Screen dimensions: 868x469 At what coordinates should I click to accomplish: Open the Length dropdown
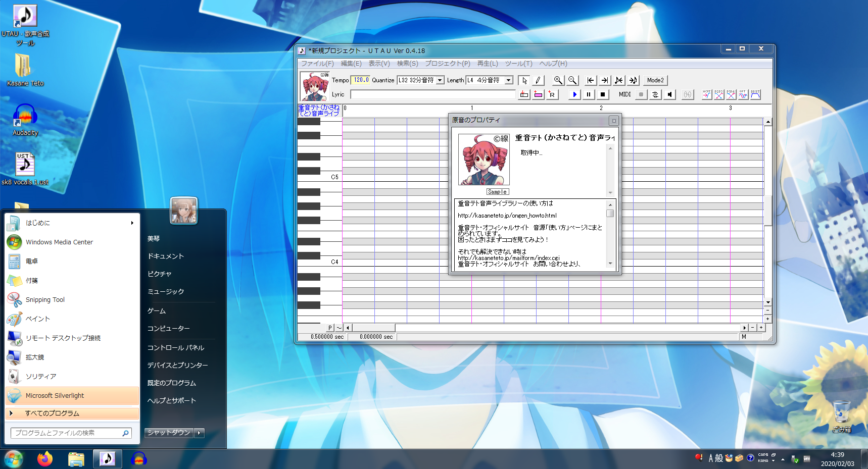click(509, 80)
